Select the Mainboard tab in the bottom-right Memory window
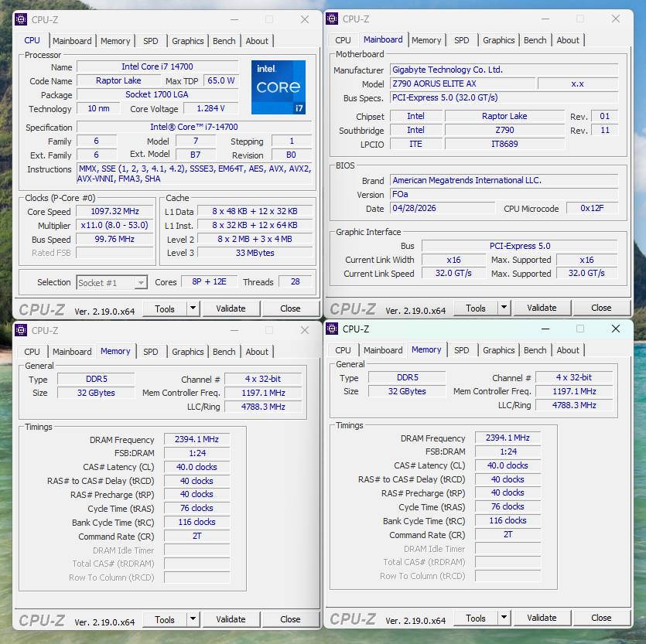 pyautogui.click(x=383, y=350)
